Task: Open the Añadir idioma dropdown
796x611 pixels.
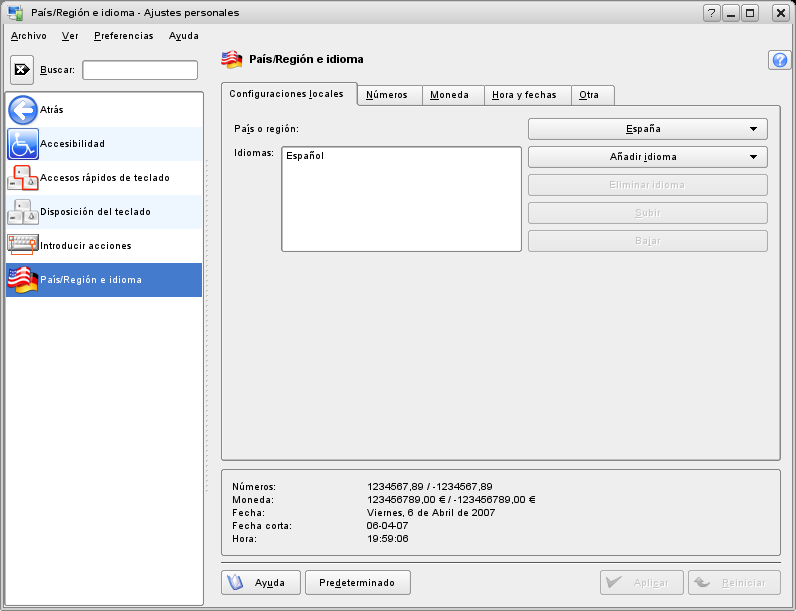Action: pyautogui.click(x=647, y=157)
